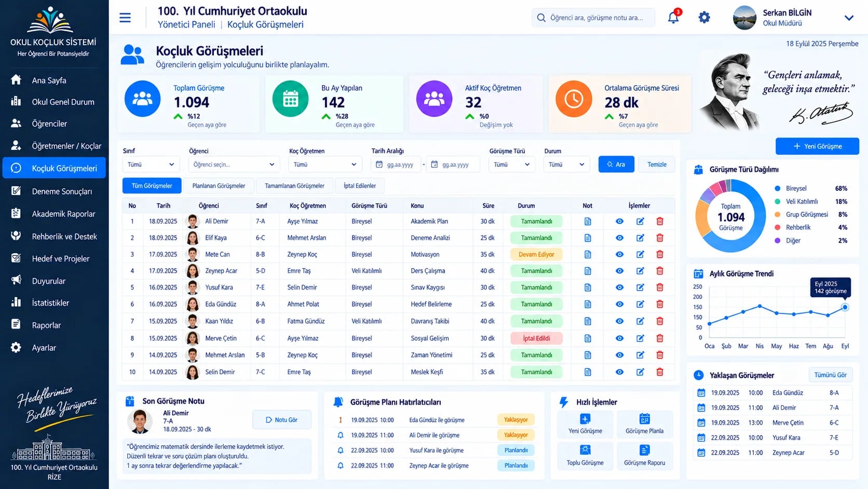View details eye for Ali Demir row
This screenshot has width=868, height=489.
[619, 221]
